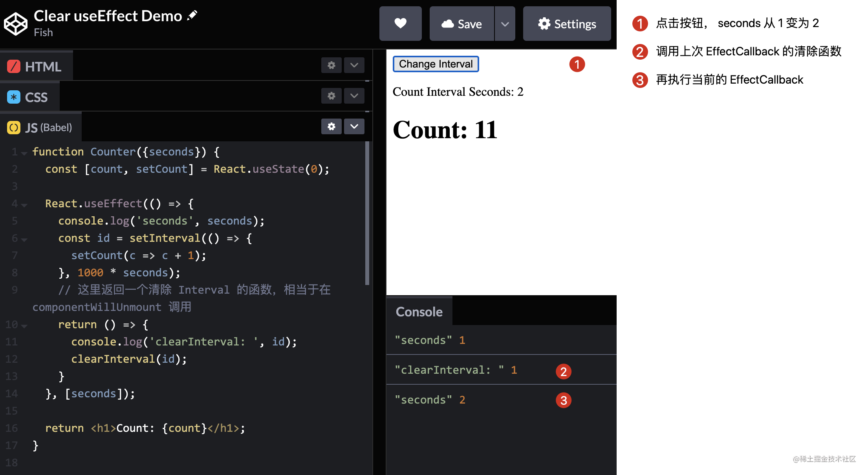The height and width of the screenshot is (475, 868).
Task: Switch to the Console tab
Action: (x=419, y=311)
